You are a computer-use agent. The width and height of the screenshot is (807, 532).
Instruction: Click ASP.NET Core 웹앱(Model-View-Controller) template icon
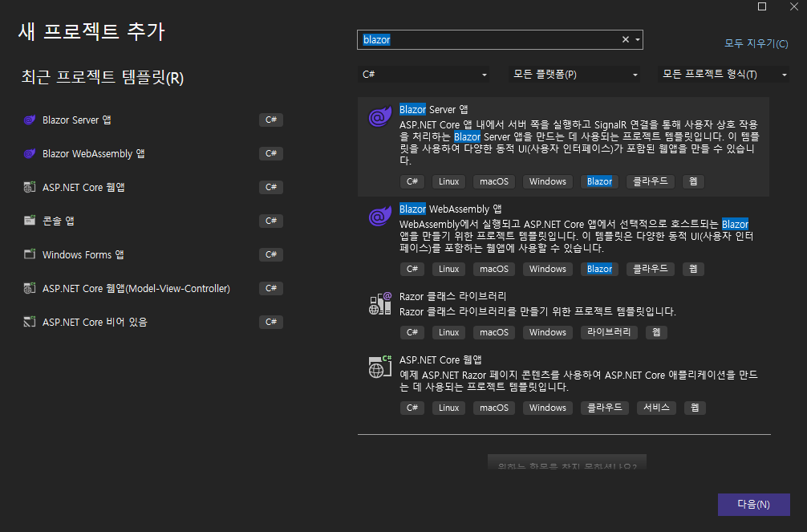pos(30,288)
